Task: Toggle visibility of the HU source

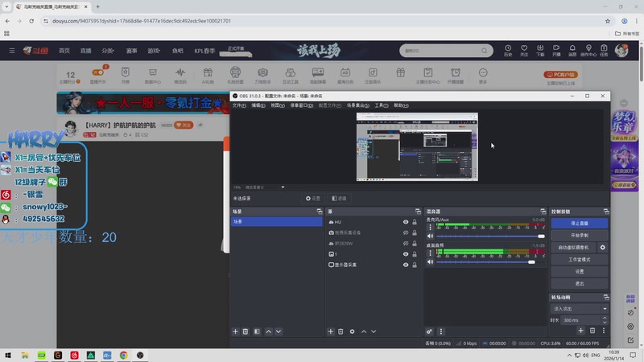Action: 406,222
